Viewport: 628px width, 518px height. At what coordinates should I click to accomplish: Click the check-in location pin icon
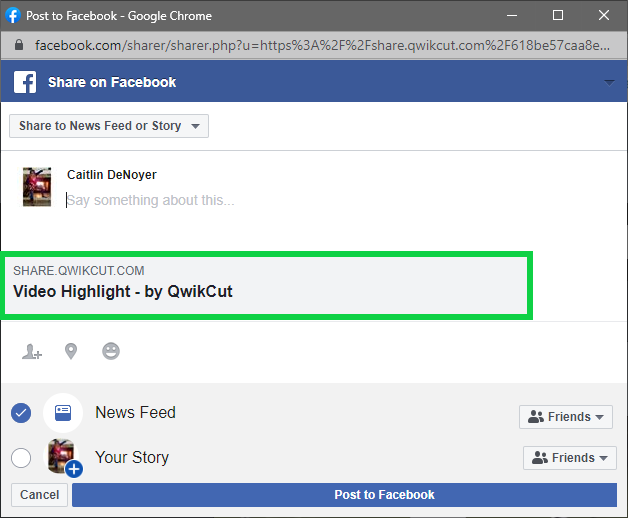click(x=71, y=351)
